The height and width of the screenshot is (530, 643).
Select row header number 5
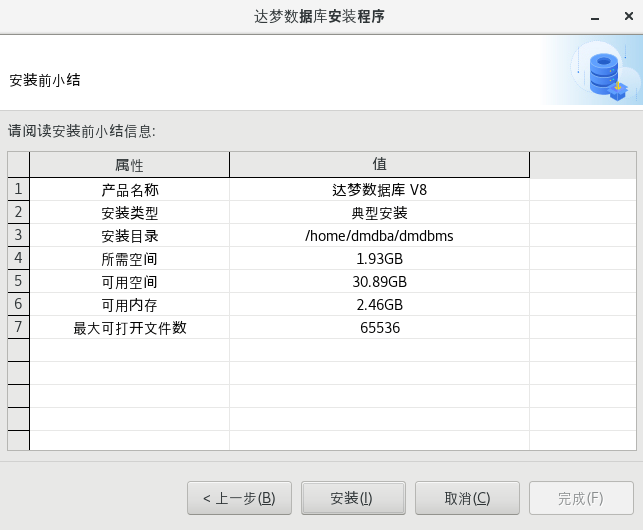(x=18, y=281)
